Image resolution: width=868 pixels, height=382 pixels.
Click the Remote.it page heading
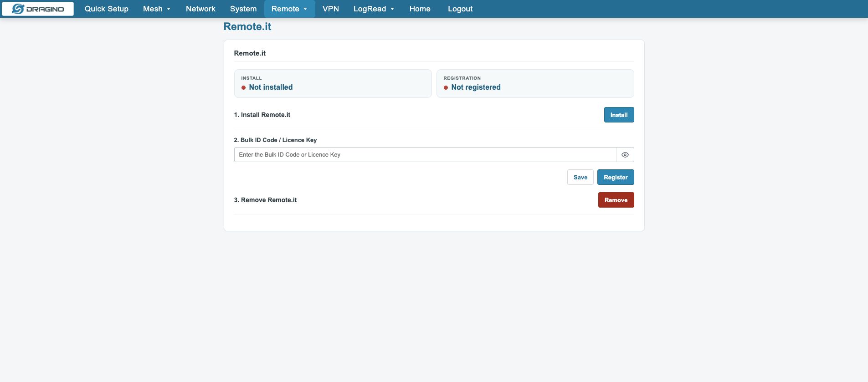pos(247,26)
